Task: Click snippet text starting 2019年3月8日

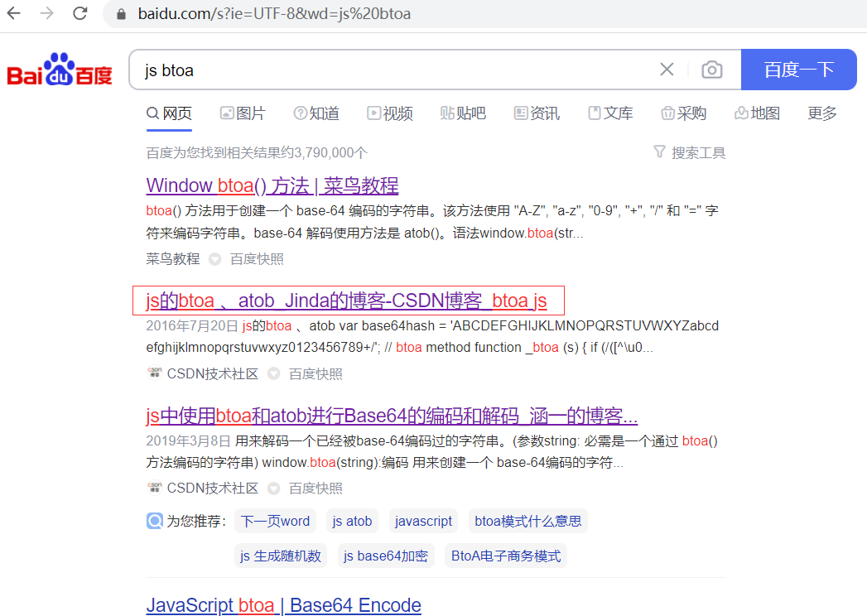Action: (x=431, y=451)
